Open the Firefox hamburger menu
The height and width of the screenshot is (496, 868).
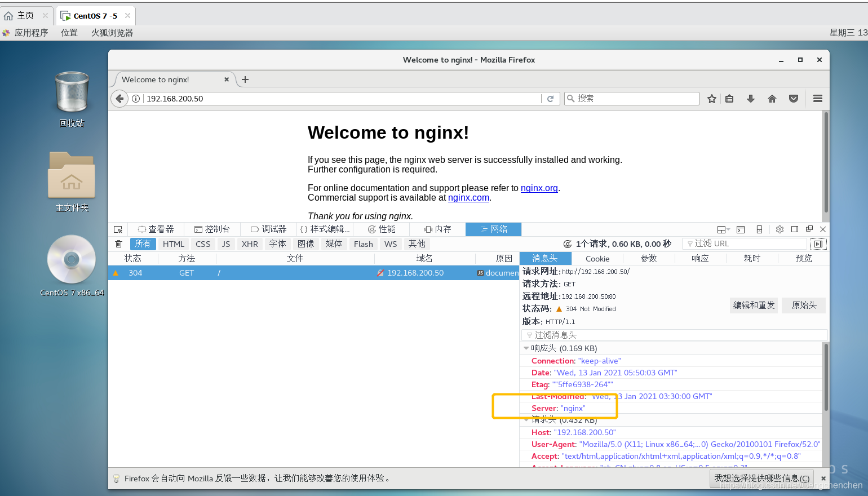point(818,99)
